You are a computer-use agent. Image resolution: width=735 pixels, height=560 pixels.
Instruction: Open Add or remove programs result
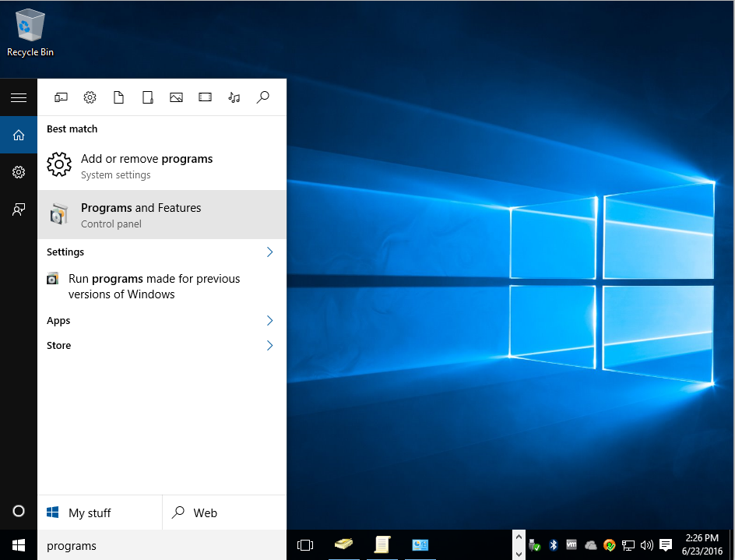tap(162, 166)
